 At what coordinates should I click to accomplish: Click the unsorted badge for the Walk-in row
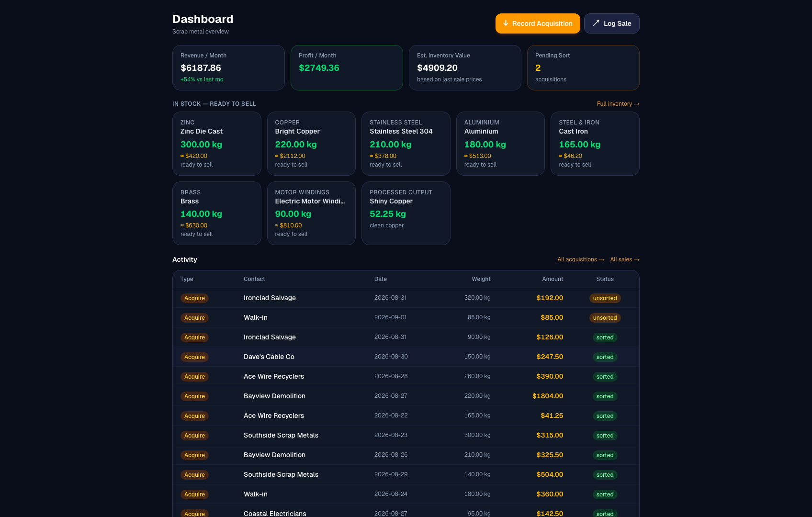click(x=605, y=318)
